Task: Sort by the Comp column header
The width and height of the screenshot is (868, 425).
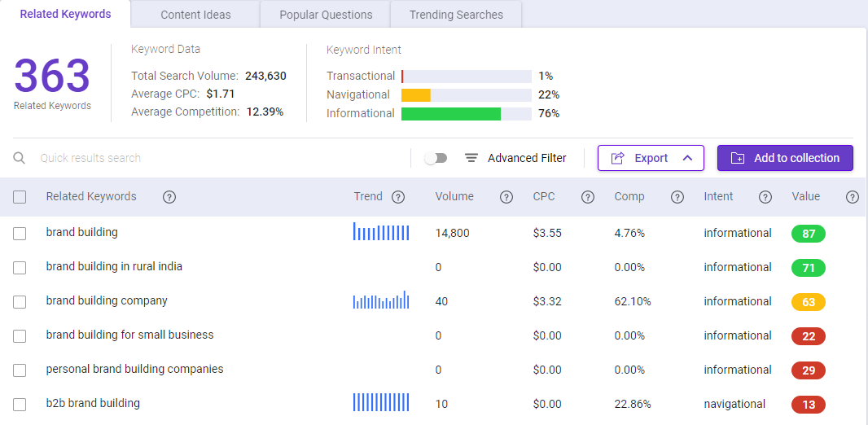Action: point(629,196)
